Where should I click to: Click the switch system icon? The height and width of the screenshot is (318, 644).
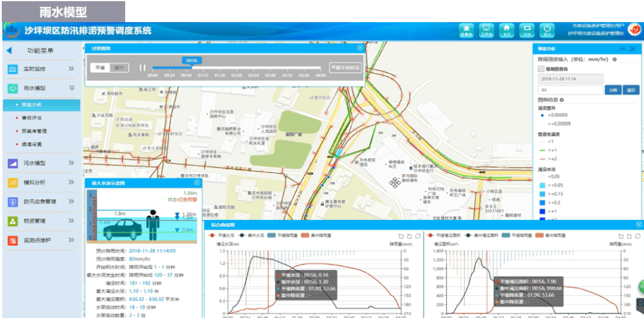527,30
